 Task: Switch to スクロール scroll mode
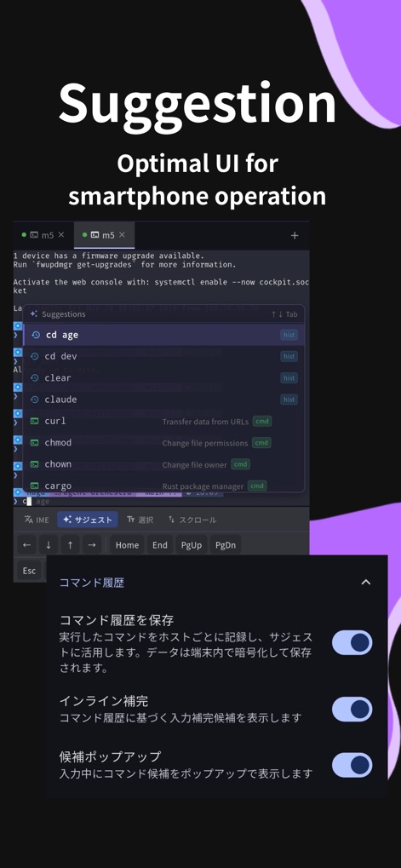tap(192, 520)
